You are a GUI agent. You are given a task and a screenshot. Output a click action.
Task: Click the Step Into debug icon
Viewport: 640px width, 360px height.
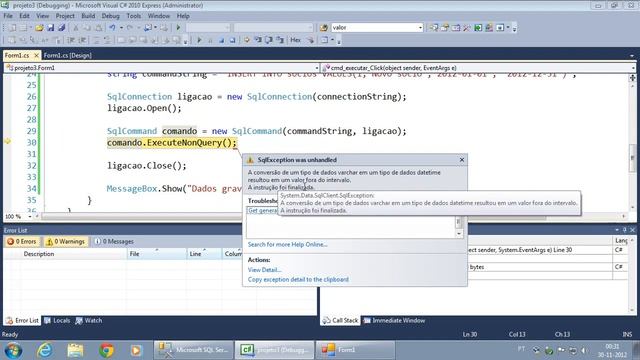point(258,40)
